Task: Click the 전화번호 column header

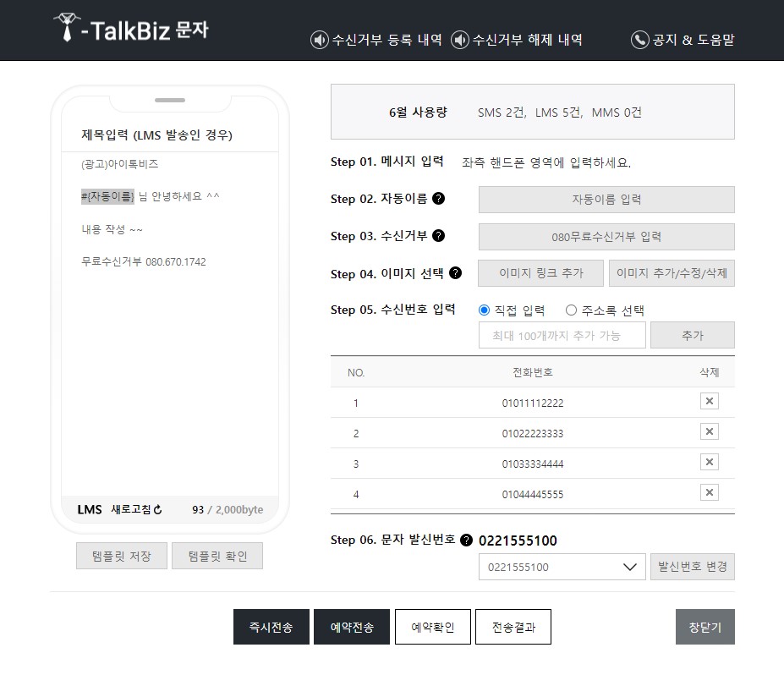Action: pos(533,372)
